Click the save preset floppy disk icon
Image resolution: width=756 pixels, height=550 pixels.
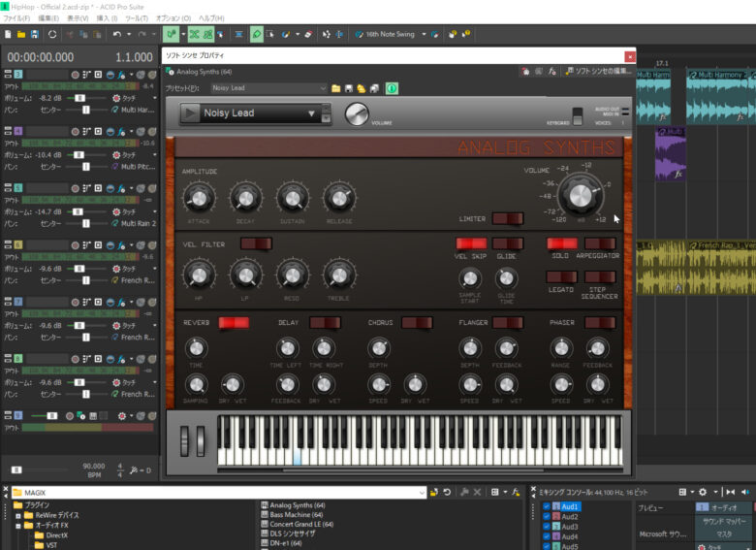(349, 88)
